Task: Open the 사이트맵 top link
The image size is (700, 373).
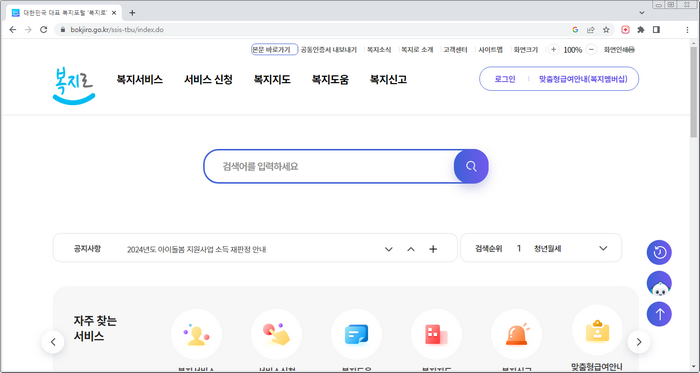Action: (x=491, y=50)
